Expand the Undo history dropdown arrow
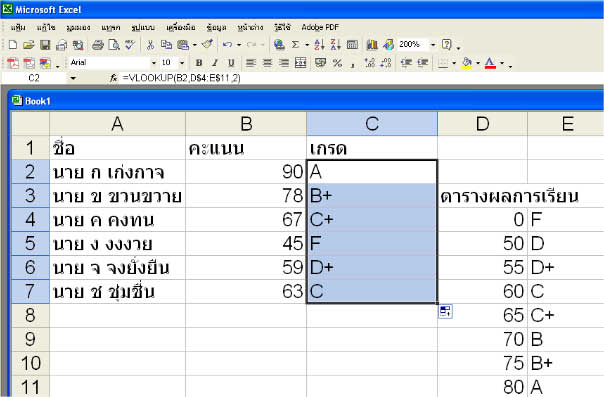This screenshot has width=604, height=397. click(239, 45)
